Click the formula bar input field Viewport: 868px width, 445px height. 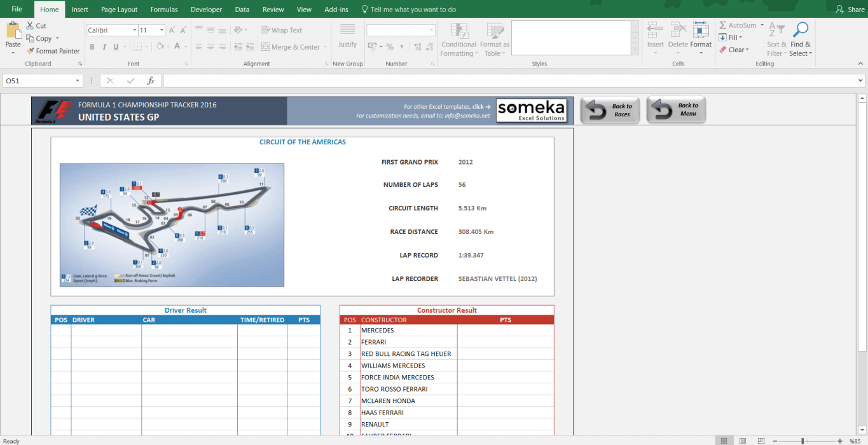pyautogui.click(x=509, y=81)
